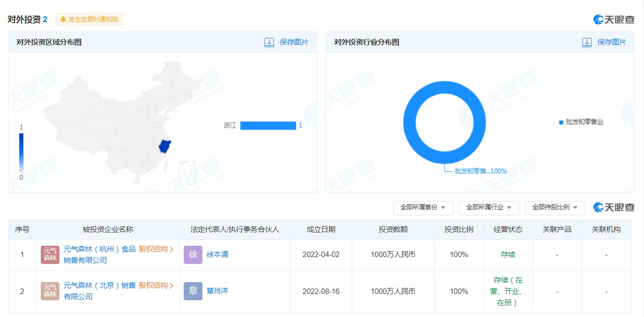
Task: Click the 经营状态 column header
Action: click(508, 230)
